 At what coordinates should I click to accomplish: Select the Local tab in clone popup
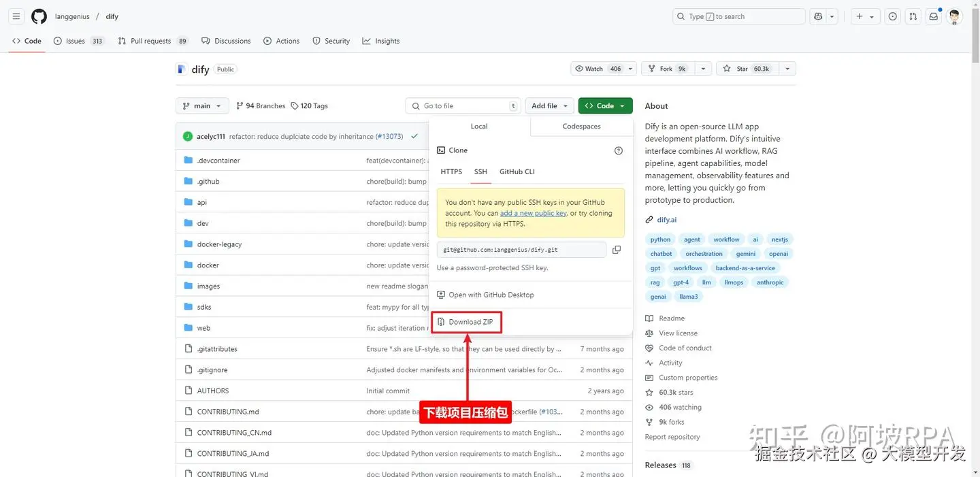point(479,127)
